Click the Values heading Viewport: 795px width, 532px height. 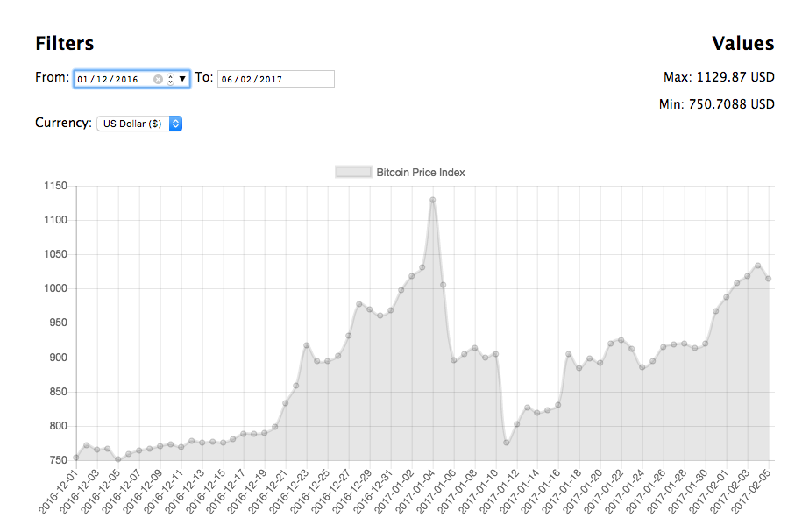pos(742,44)
